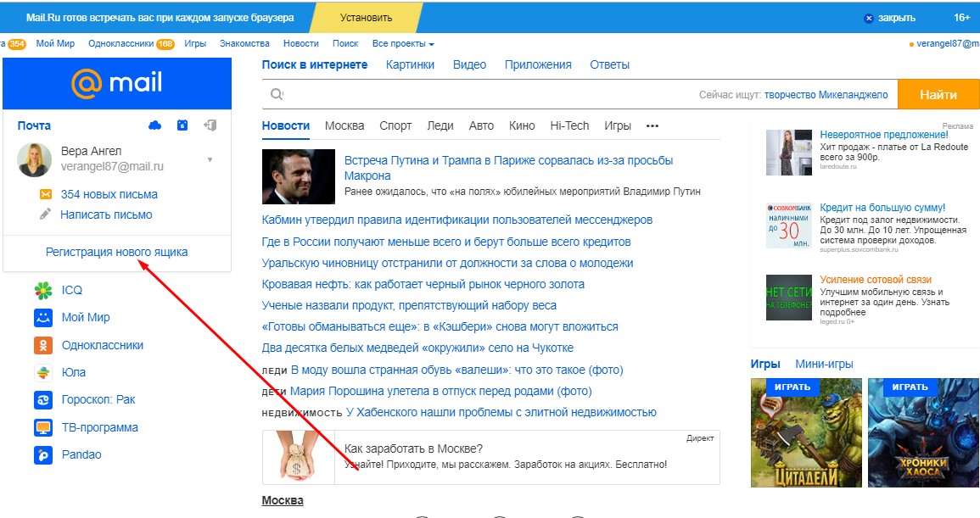Screen dimensions: 980x518
Task: Click the logout icon in Почта panel
Action: 210,125
